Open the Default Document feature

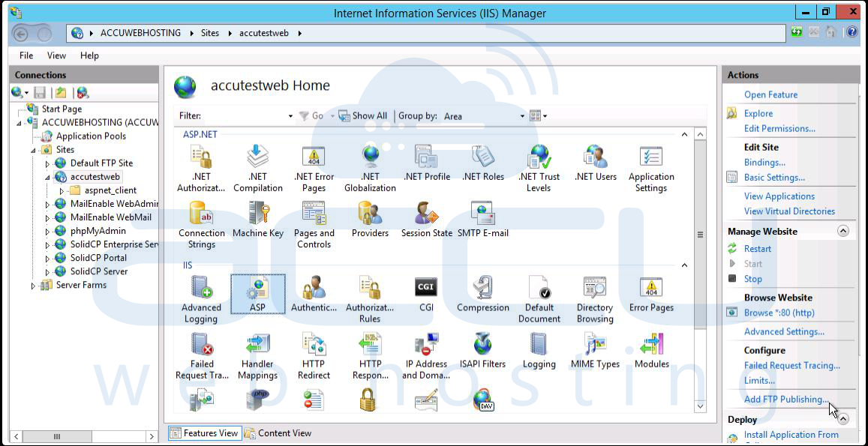(539, 299)
